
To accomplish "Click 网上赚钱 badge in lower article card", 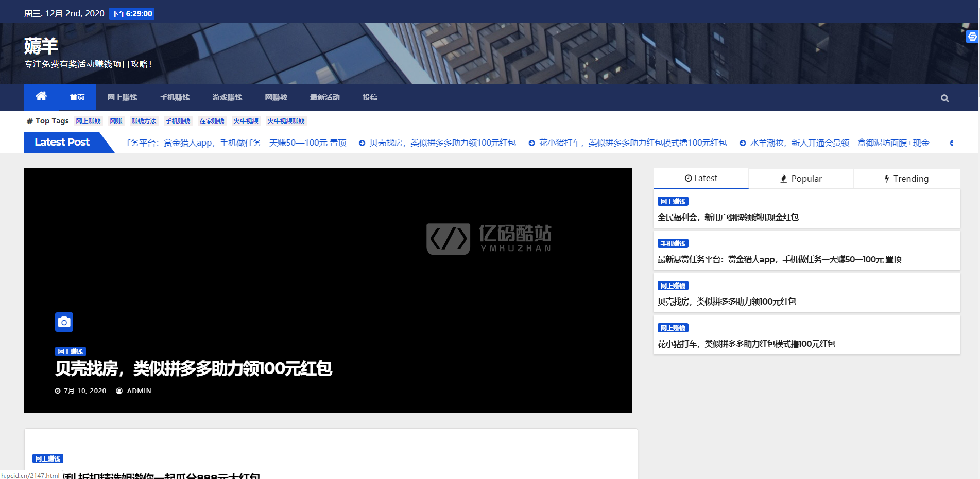I will coord(48,459).
